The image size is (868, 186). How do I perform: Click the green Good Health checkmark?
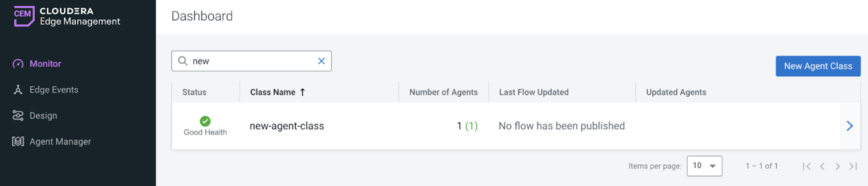pyautogui.click(x=205, y=121)
